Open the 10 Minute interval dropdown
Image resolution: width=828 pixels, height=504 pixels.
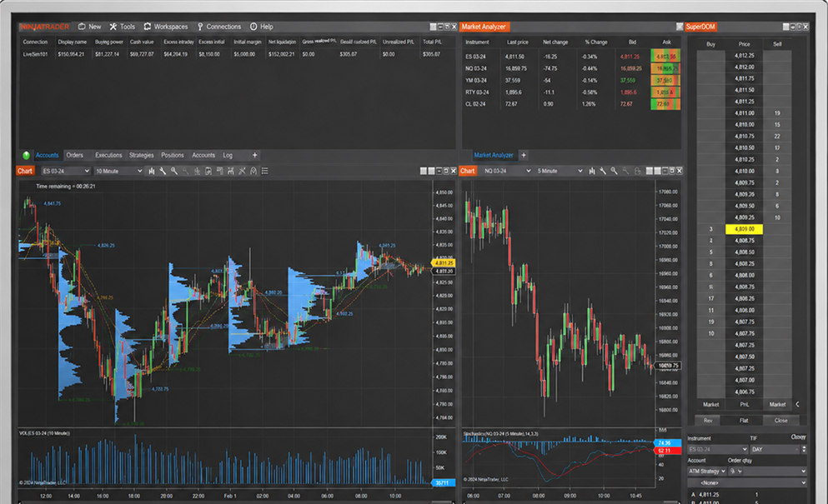click(x=118, y=171)
